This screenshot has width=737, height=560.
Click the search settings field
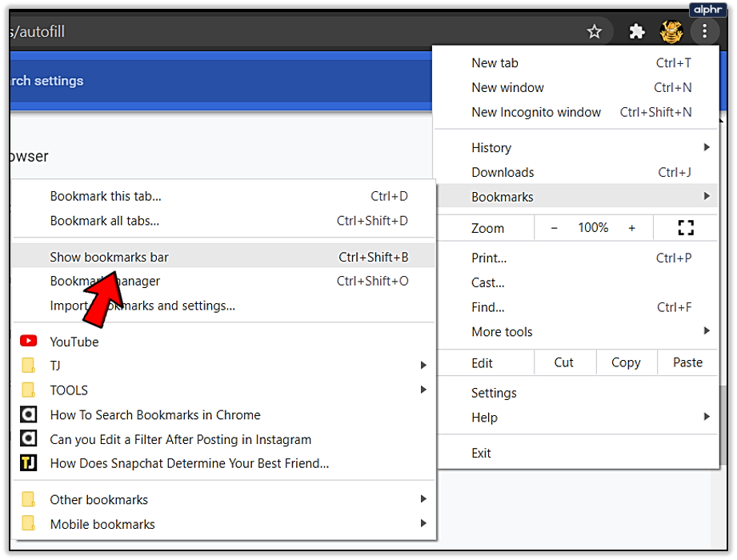(221, 81)
